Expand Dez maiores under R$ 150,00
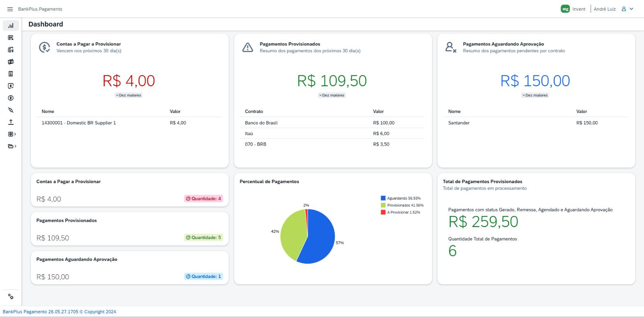Image resolution: width=644 pixels, height=317 pixels. (x=535, y=95)
